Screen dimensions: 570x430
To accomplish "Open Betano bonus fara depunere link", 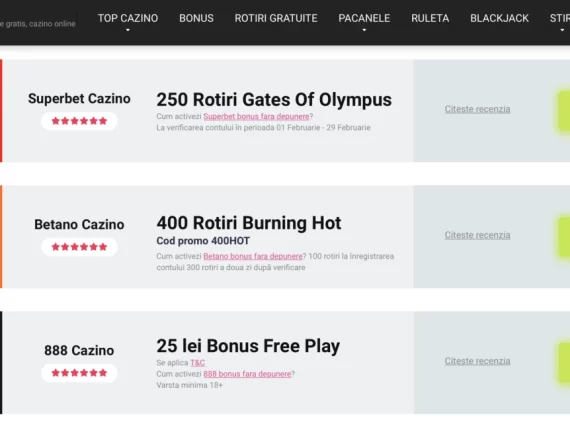I will (253, 256).
